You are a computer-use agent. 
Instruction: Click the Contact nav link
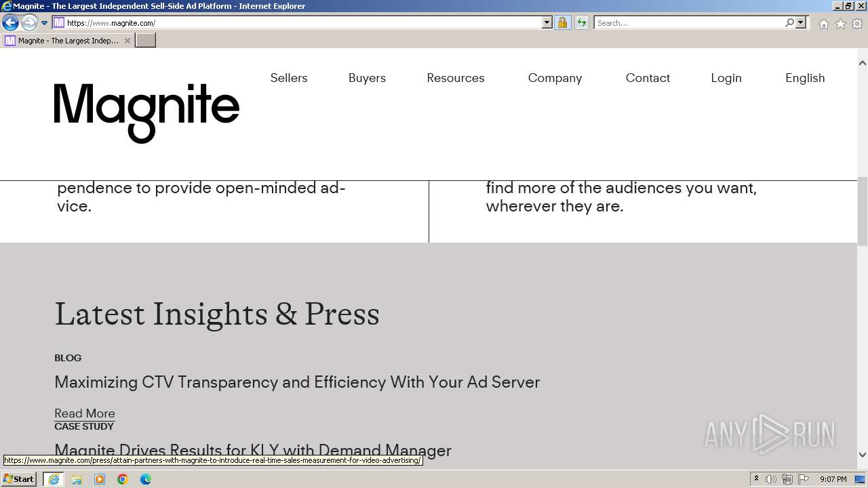tap(648, 78)
